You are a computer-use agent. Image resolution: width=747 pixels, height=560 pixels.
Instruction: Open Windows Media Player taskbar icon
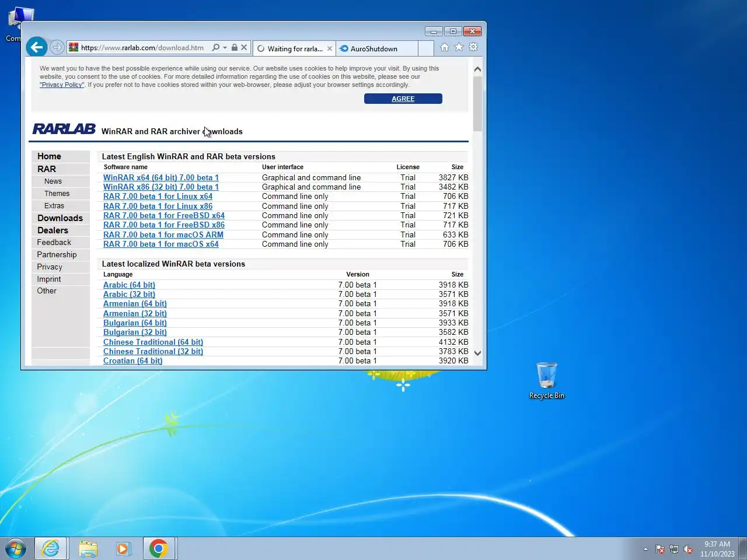[123, 548]
